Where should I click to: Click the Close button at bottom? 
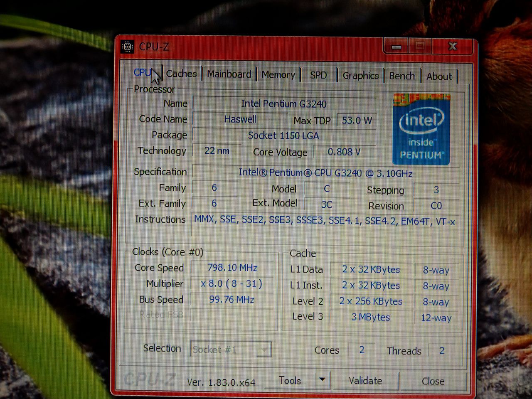click(x=433, y=381)
